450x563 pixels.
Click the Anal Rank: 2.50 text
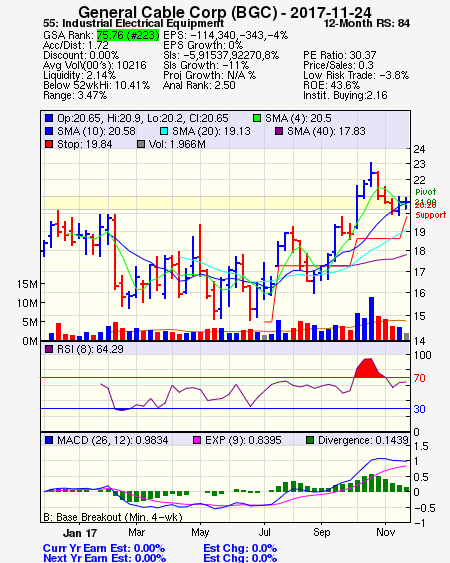[199, 85]
